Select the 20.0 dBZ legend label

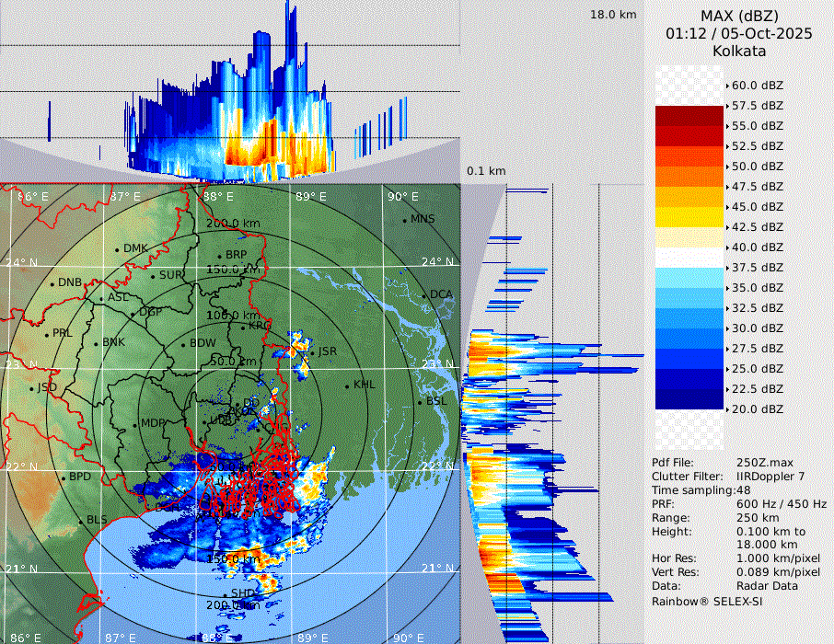coord(757,409)
